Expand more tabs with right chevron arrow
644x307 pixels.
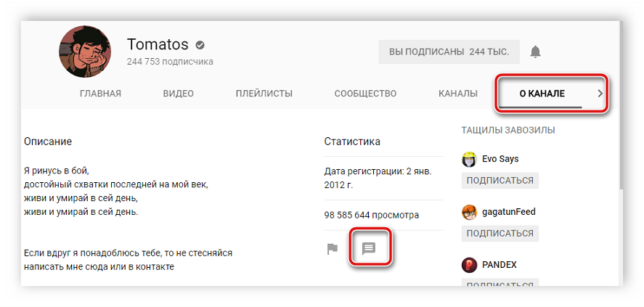600,94
